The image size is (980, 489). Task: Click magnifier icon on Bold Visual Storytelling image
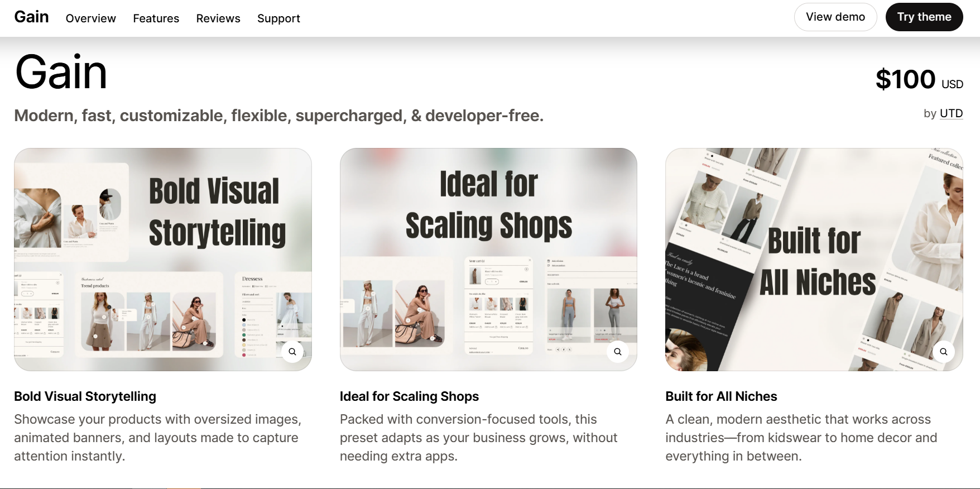click(x=292, y=352)
